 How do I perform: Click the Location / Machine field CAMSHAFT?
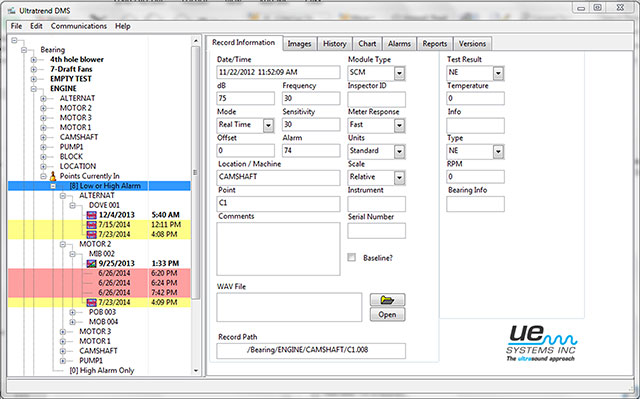[278, 177]
